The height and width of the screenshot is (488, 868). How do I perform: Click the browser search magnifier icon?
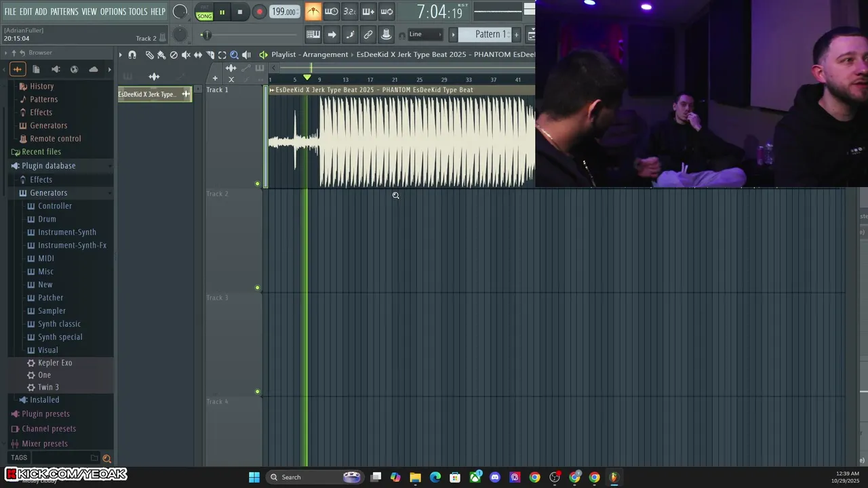coord(106,459)
